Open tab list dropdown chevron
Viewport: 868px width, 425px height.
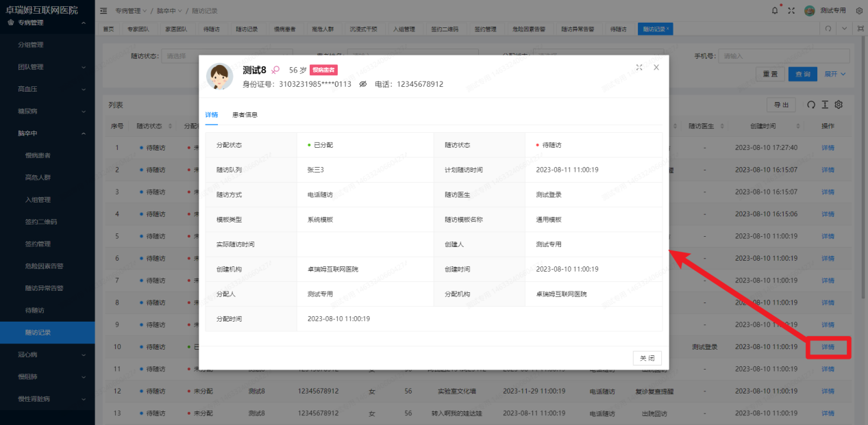click(x=845, y=29)
